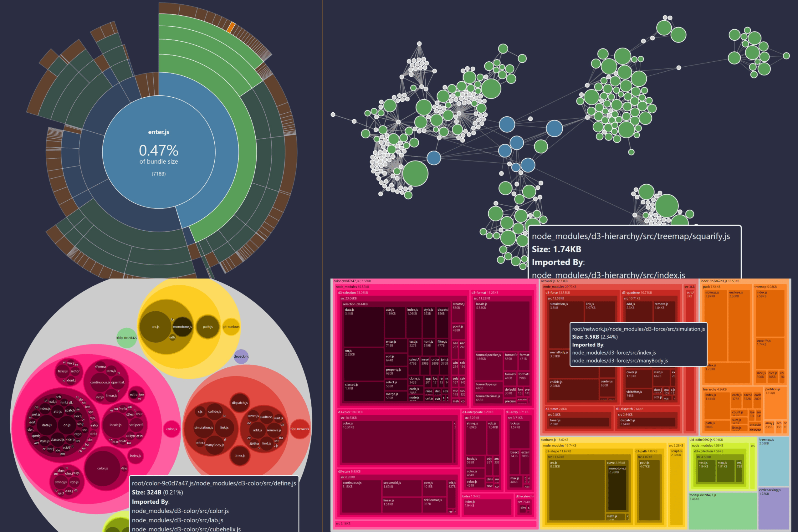Click sequential.js 1.62KB treemap cell
This screenshot has width=798, height=532.
(x=402, y=488)
